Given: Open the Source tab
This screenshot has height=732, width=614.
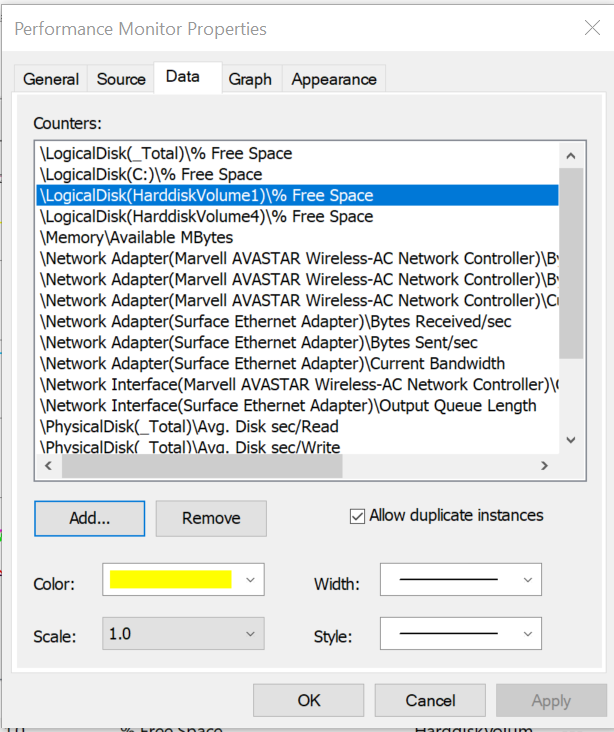Looking at the screenshot, I should [121, 79].
